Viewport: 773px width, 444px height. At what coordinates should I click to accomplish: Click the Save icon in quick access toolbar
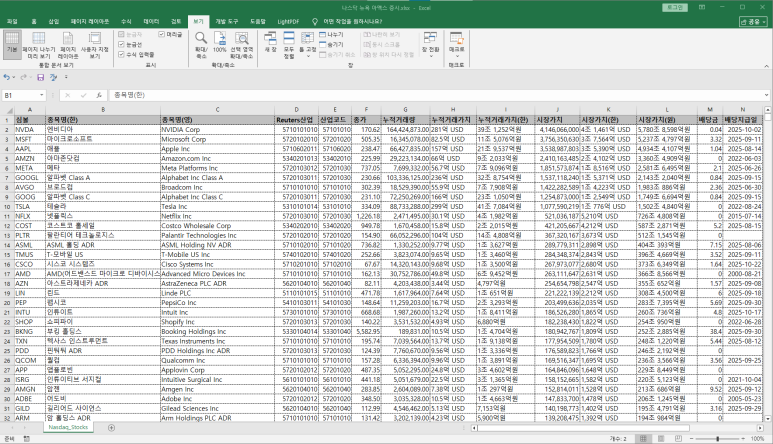point(40,77)
